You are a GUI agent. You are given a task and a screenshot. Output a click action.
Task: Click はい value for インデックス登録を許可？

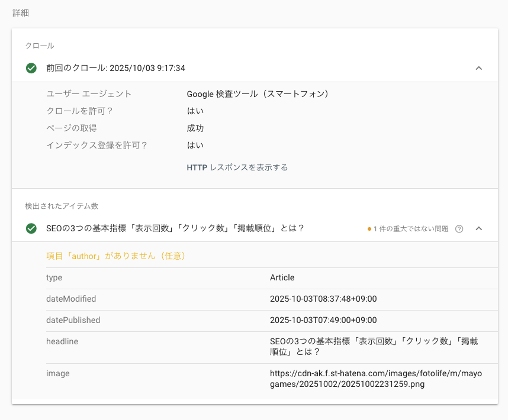tap(195, 146)
